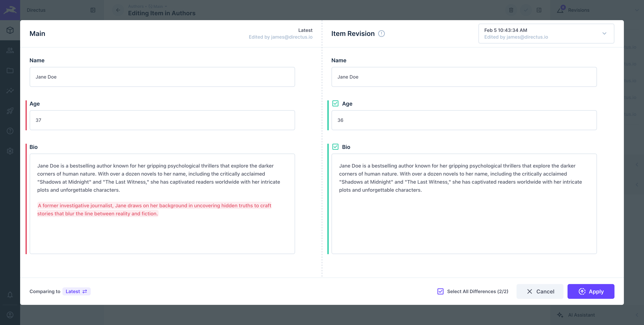Open the AI Assistant panel
The image size is (644, 325).
(581, 315)
